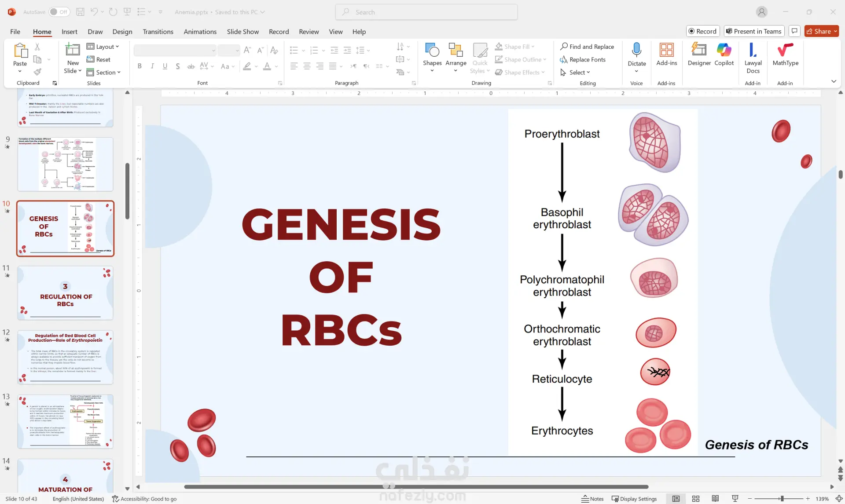Image resolution: width=845 pixels, height=504 pixels.
Task: Click the Format Painter brush icon
Action: click(38, 72)
